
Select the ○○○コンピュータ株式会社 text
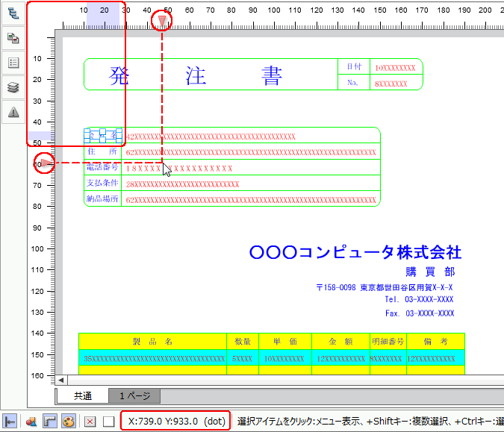355,252
